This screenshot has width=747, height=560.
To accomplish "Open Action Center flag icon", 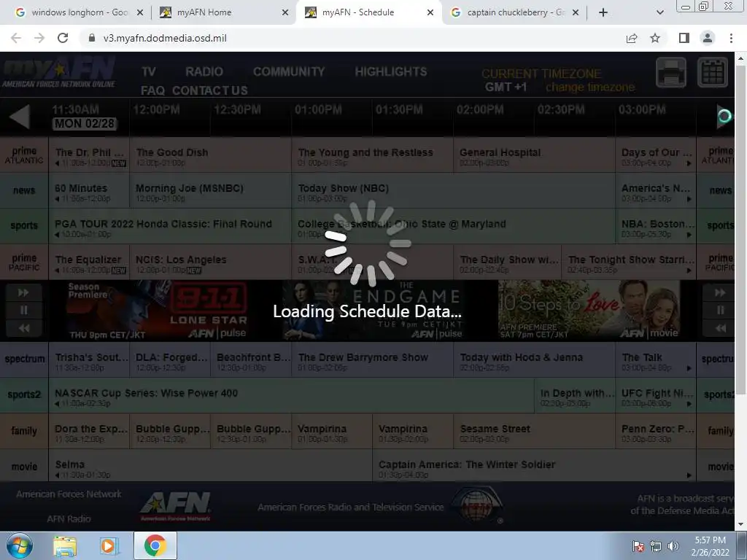I will [x=638, y=546].
